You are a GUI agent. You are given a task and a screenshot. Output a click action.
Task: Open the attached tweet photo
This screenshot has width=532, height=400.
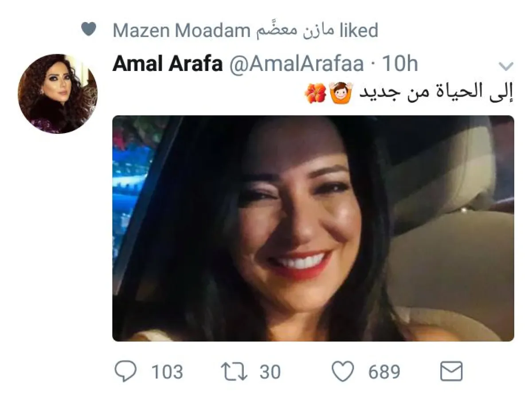pos(313,228)
